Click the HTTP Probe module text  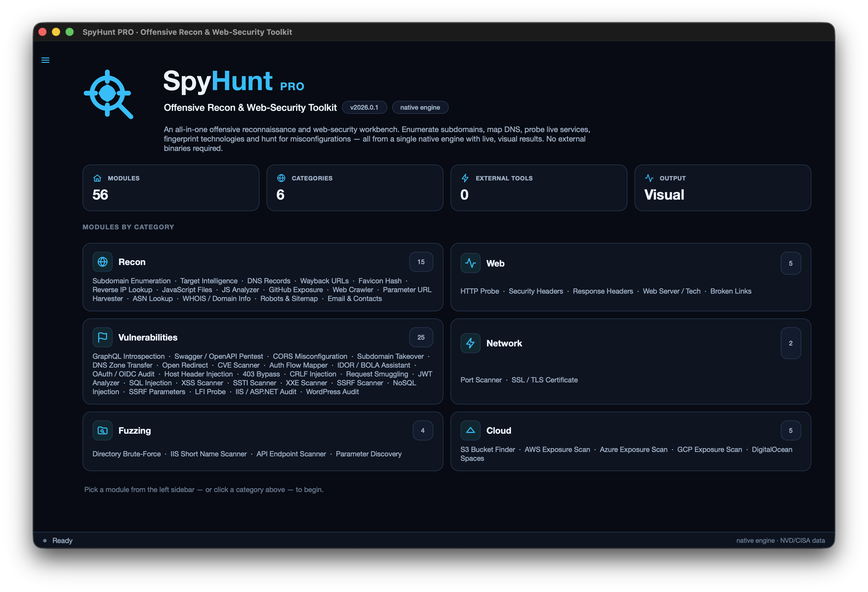pyautogui.click(x=480, y=291)
